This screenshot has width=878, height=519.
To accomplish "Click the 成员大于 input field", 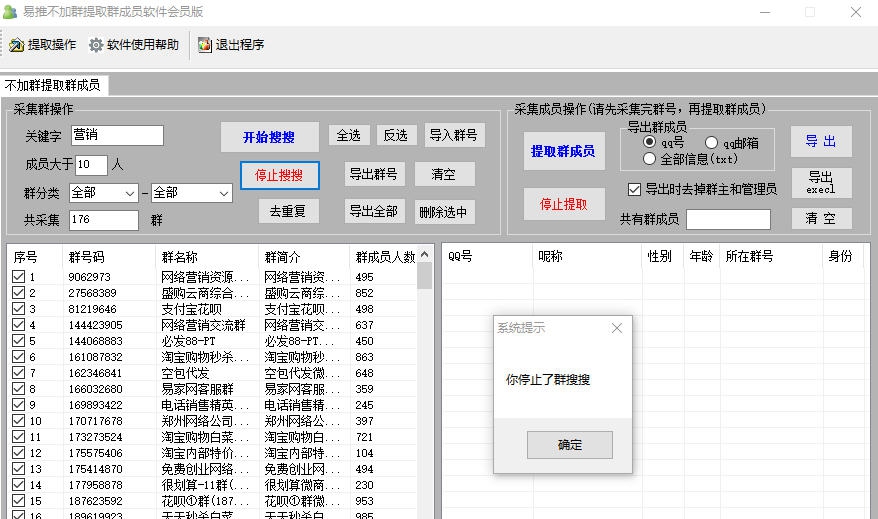I will click(x=91, y=165).
